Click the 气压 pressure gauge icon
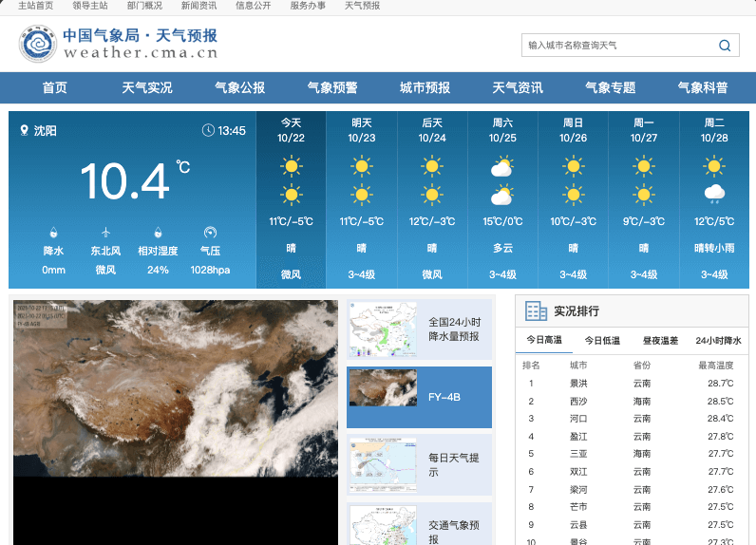The image size is (756, 545). tap(210, 233)
